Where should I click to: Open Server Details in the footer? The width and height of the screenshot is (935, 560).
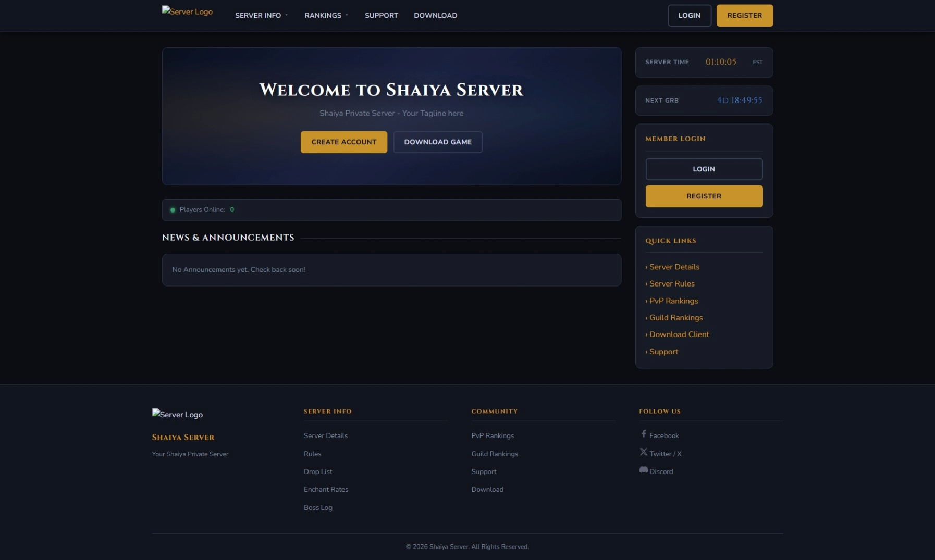326,435
